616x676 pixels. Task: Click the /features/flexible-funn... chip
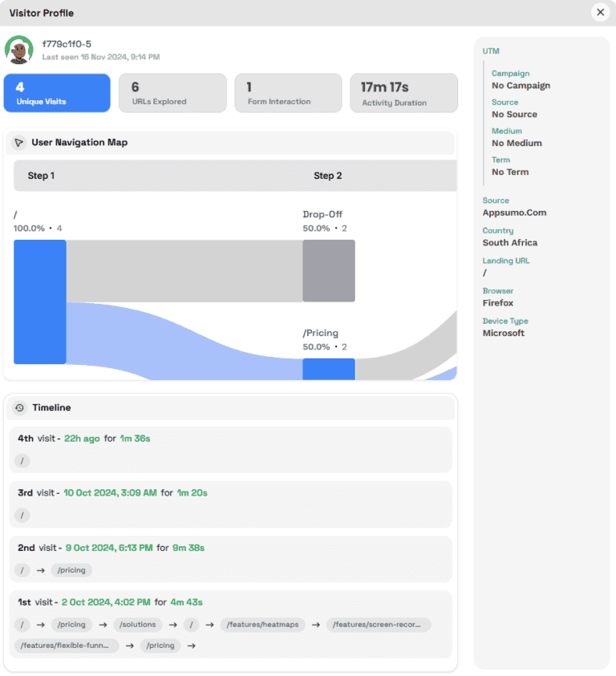[x=67, y=646]
